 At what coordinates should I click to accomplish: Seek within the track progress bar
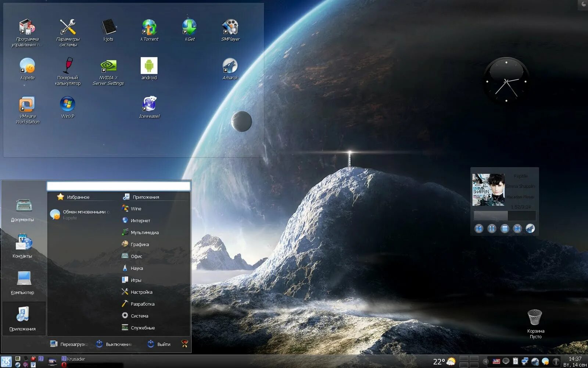[504, 216]
